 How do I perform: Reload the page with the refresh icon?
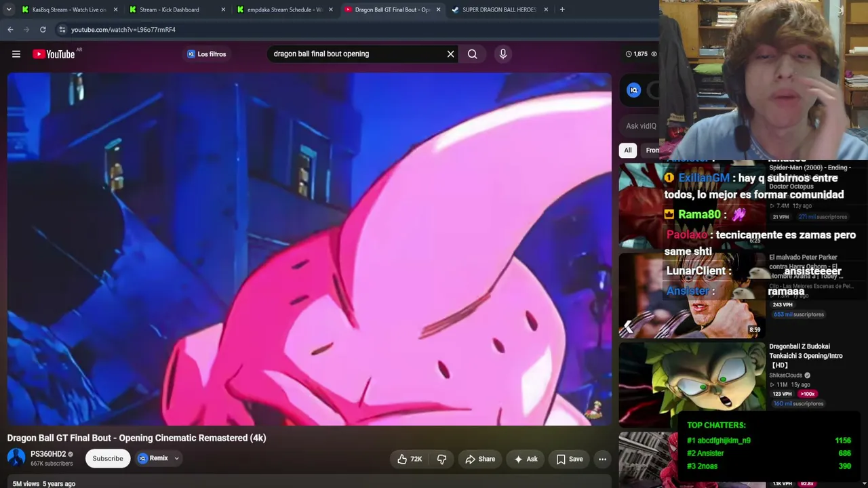43,30
